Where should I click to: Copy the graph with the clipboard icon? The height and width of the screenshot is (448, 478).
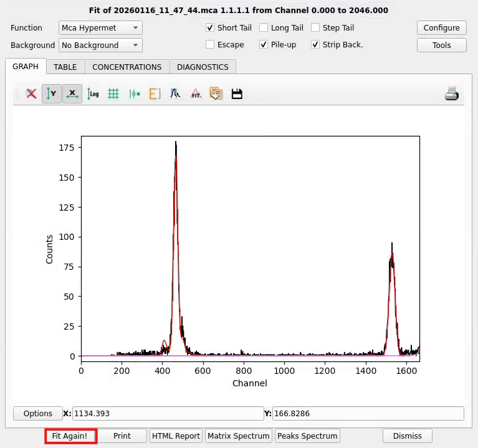pos(216,93)
